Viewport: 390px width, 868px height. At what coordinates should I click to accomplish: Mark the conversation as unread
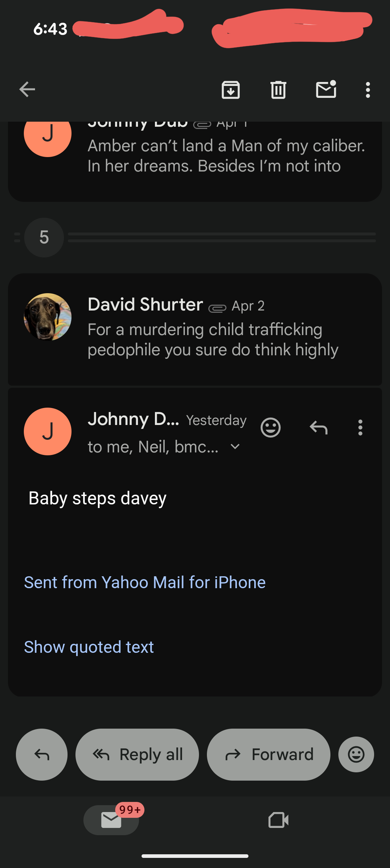tap(326, 90)
